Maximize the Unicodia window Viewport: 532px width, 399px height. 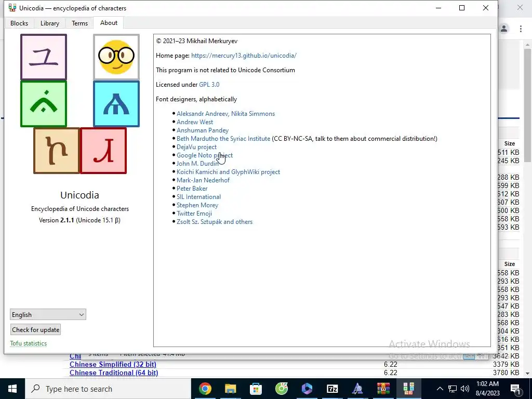pos(462,8)
